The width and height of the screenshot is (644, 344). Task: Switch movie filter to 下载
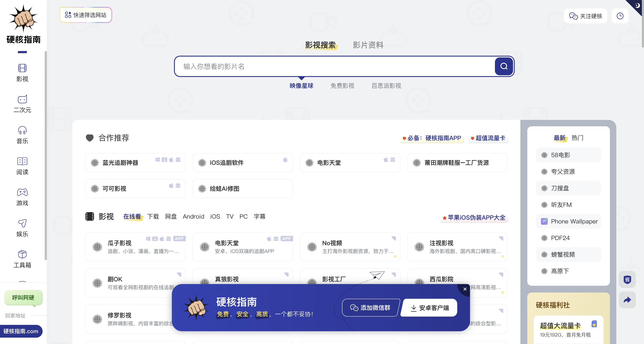click(153, 216)
